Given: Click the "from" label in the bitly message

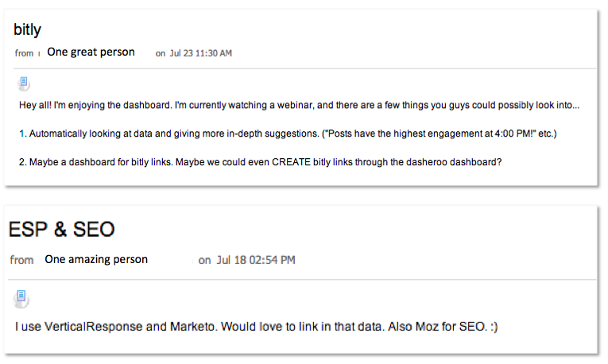Looking at the screenshot, I should tap(25, 53).
